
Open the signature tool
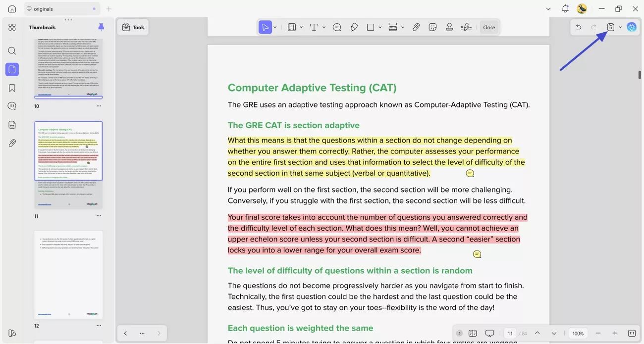click(x=466, y=27)
